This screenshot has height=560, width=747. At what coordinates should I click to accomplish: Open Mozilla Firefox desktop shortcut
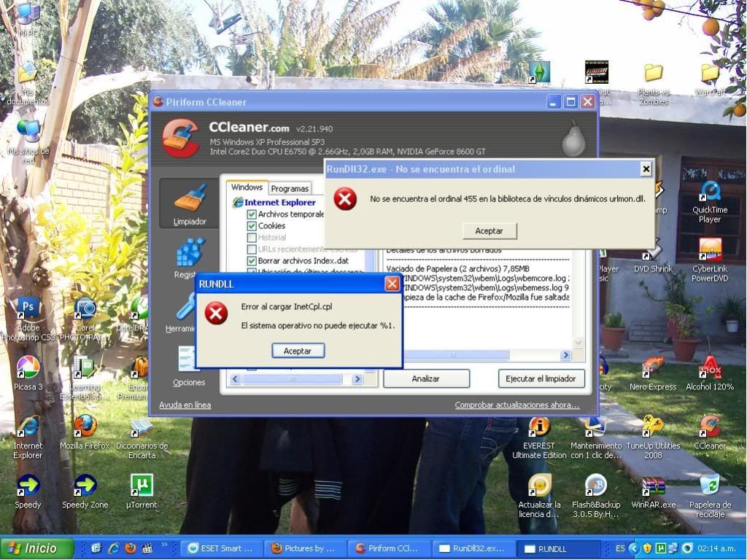tap(85, 432)
